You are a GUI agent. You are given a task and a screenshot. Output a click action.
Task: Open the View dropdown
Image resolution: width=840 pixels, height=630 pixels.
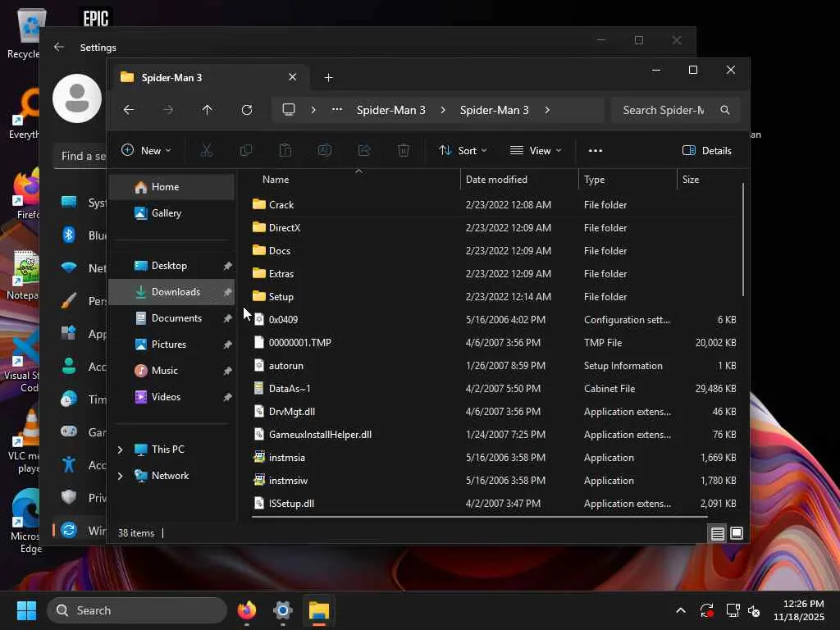[x=536, y=151]
